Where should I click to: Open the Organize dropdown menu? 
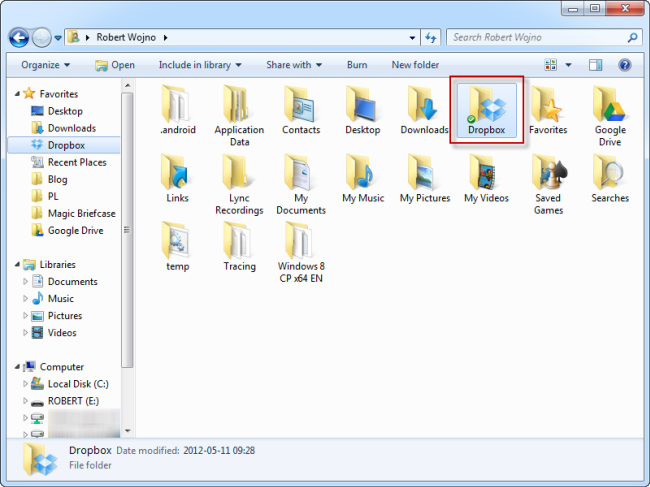tap(45, 65)
